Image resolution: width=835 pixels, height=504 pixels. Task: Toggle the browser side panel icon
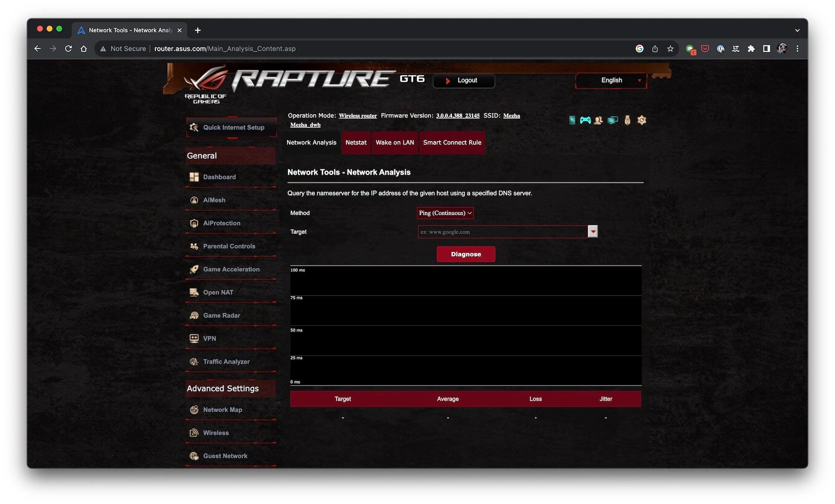(x=767, y=49)
